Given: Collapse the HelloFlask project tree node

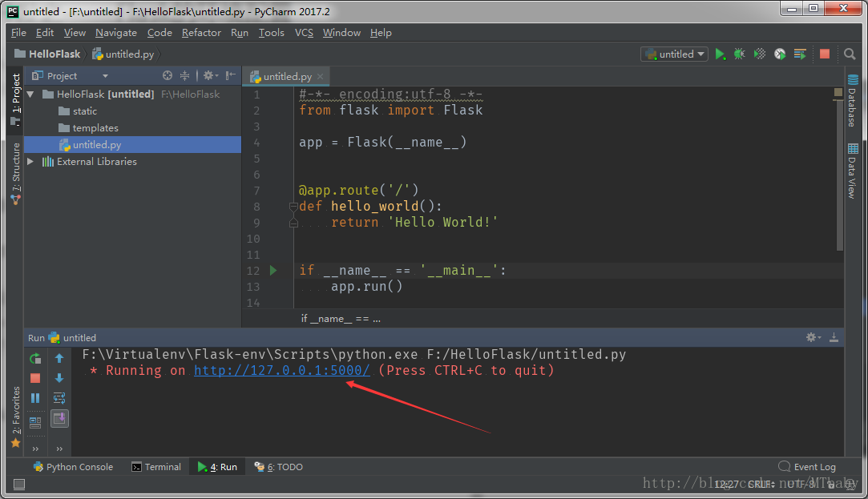Looking at the screenshot, I should 31,94.
